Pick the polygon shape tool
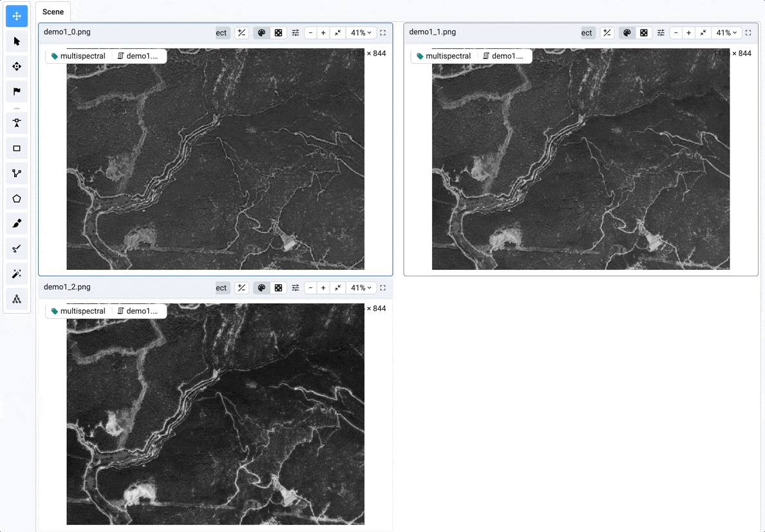 (17, 198)
